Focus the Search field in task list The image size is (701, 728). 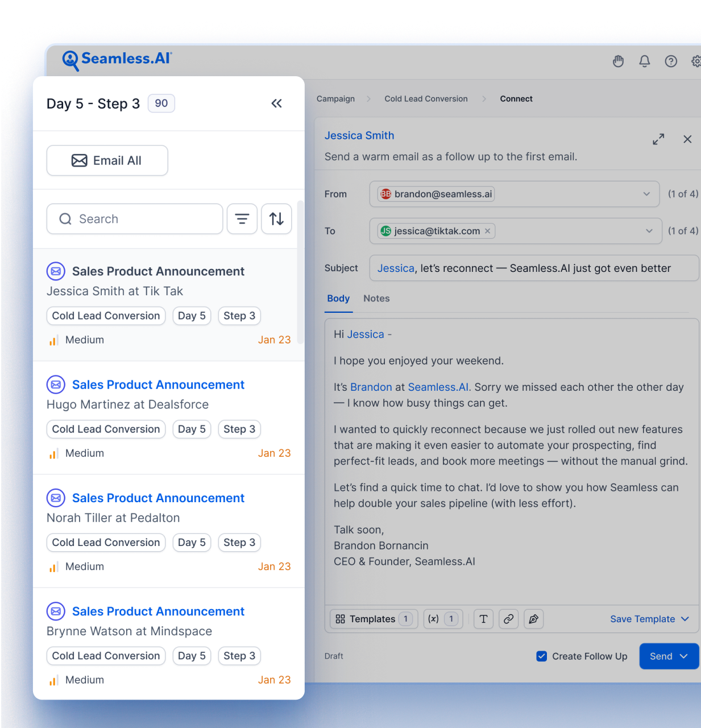[135, 219]
